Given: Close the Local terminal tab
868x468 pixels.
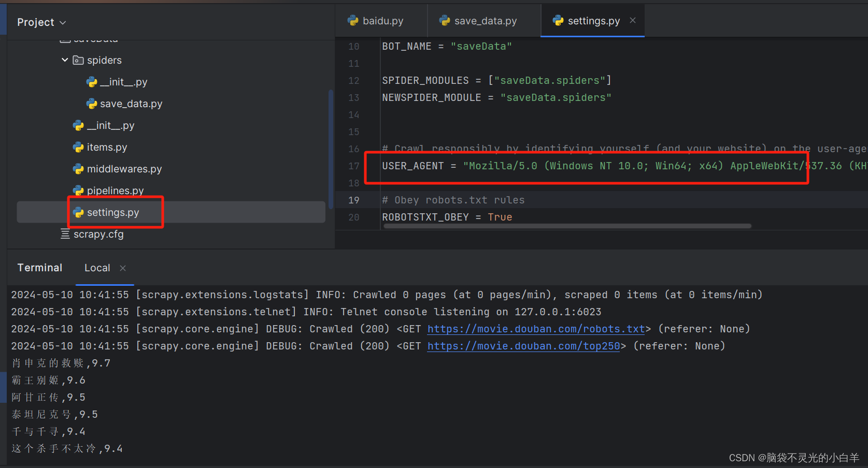Looking at the screenshot, I should click(x=123, y=268).
